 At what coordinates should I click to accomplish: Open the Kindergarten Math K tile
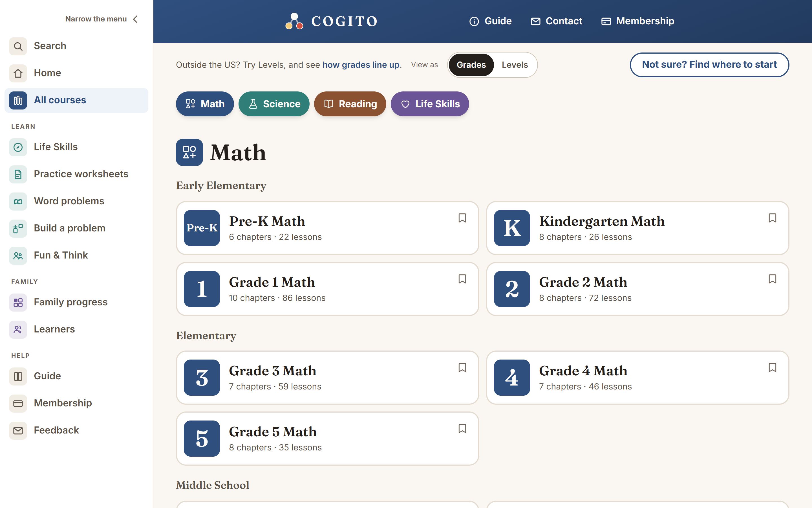coord(512,228)
